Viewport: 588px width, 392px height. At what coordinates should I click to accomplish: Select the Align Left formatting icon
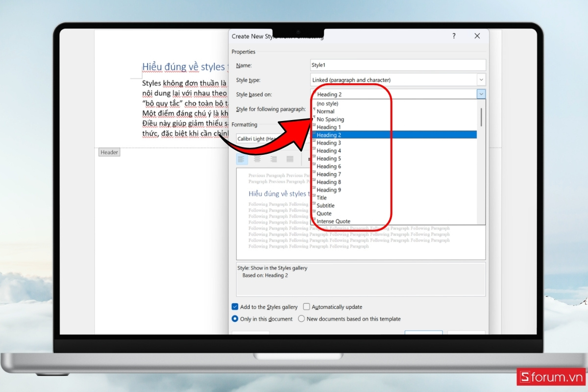point(242,159)
